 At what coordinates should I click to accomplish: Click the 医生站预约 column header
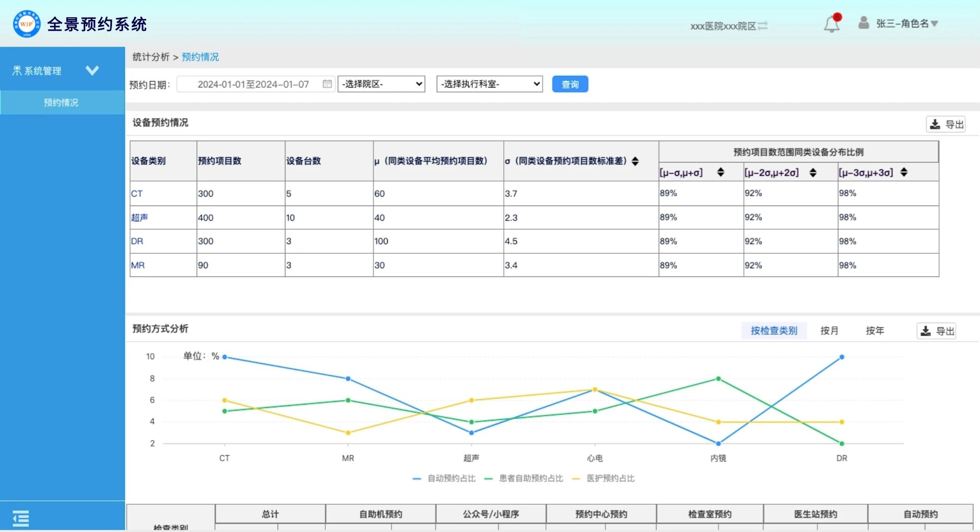816,514
